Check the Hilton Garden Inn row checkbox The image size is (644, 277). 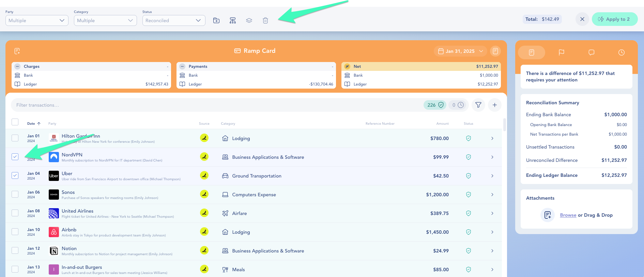[15, 138]
